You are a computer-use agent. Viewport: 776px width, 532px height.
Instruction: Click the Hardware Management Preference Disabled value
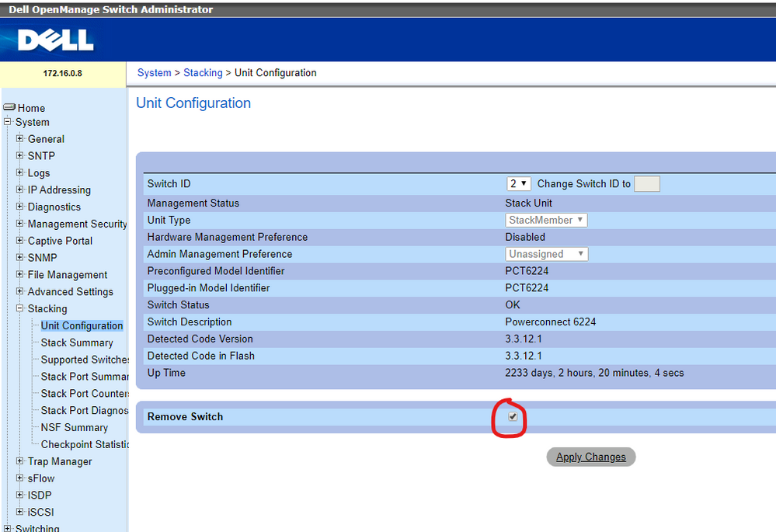pos(525,237)
